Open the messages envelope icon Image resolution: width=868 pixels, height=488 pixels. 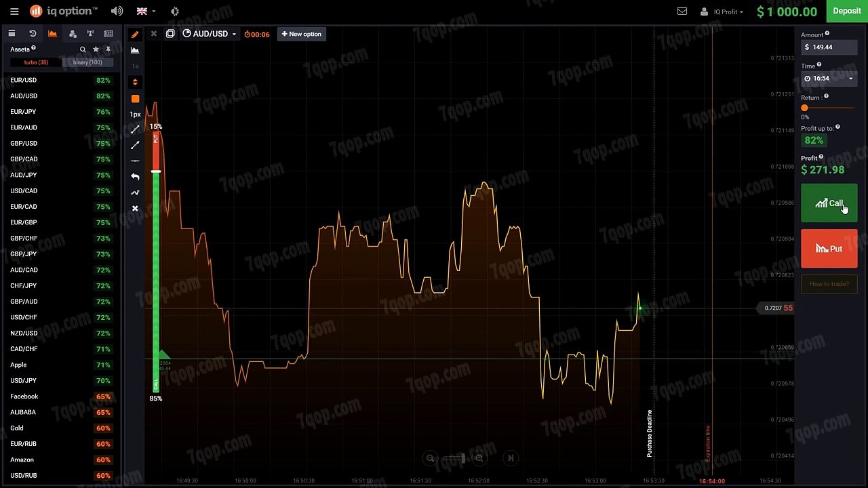click(x=682, y=12)
